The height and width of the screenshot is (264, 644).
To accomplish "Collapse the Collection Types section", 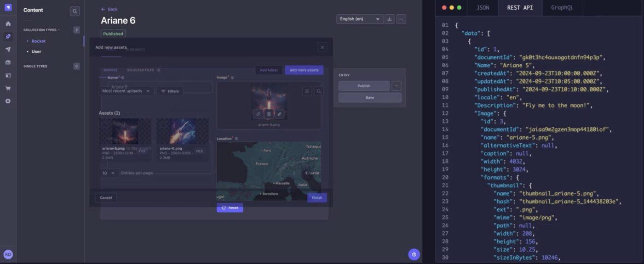I will [x=41, y=30].
